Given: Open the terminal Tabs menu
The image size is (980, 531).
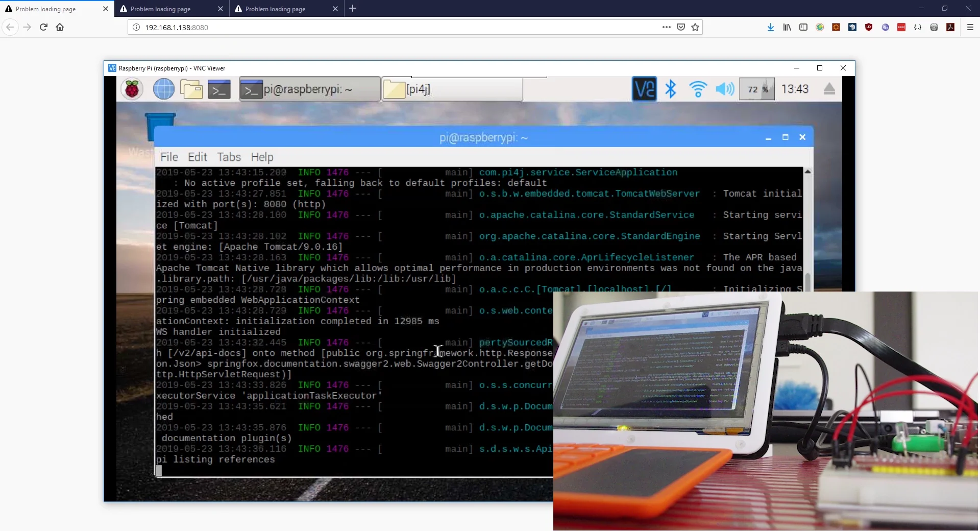Looking at the screenshot, I should pyautogui.click(x=229, y=157).
